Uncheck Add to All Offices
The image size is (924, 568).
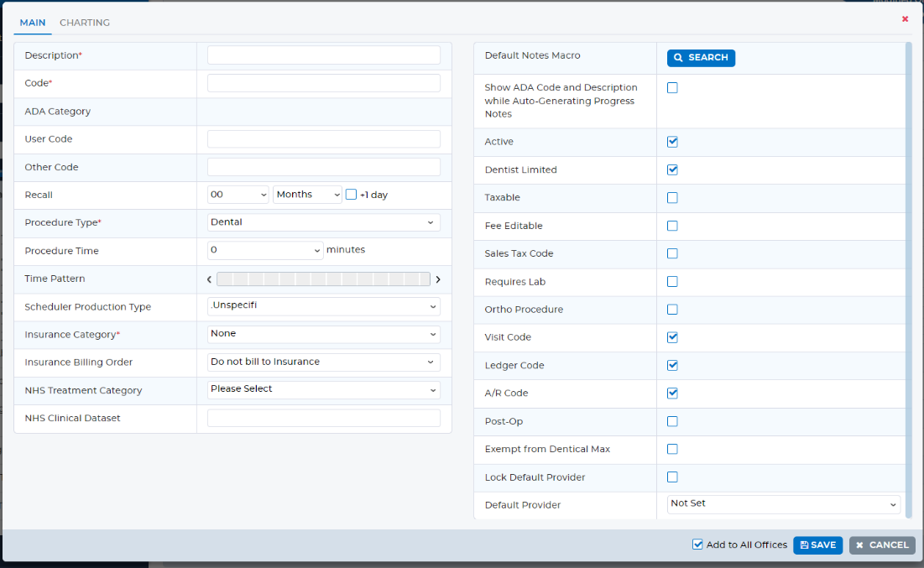[697, 545]
